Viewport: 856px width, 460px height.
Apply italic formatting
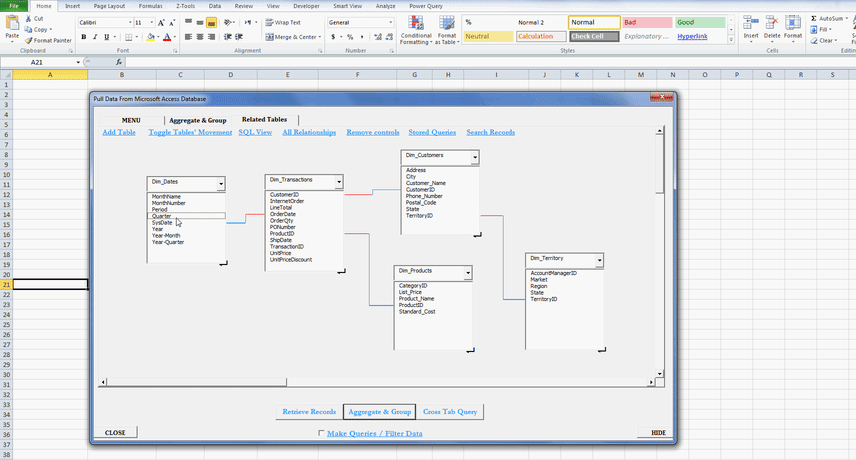tap(95, 37)
